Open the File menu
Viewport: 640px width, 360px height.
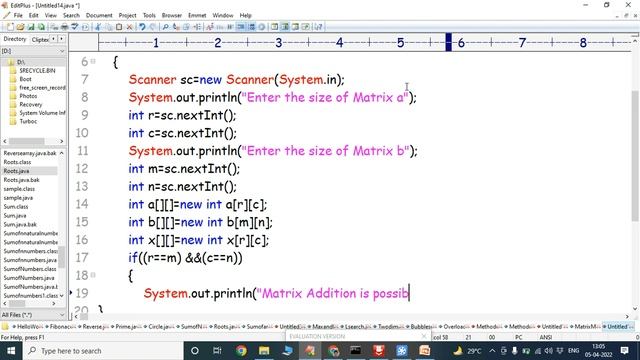tap(18, 15)
